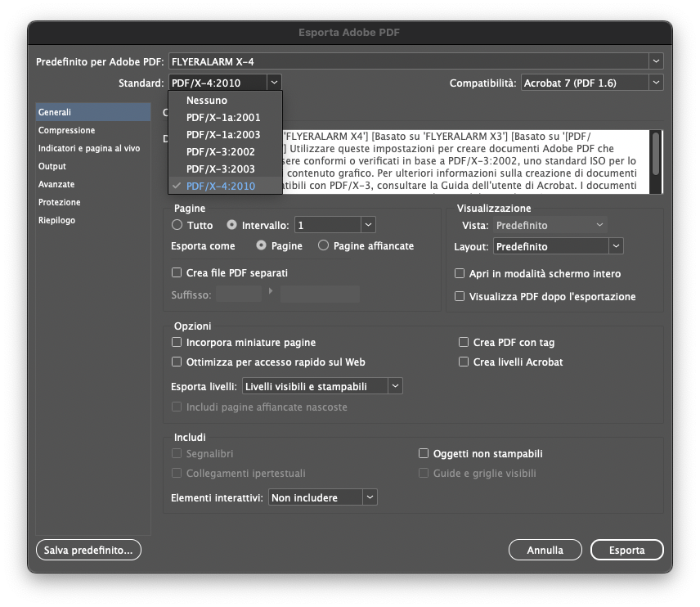Expand the Predefinito per Adobe PDF dropdown
The height and width of the screenshot is (607, 700).
tap(656, 61)
